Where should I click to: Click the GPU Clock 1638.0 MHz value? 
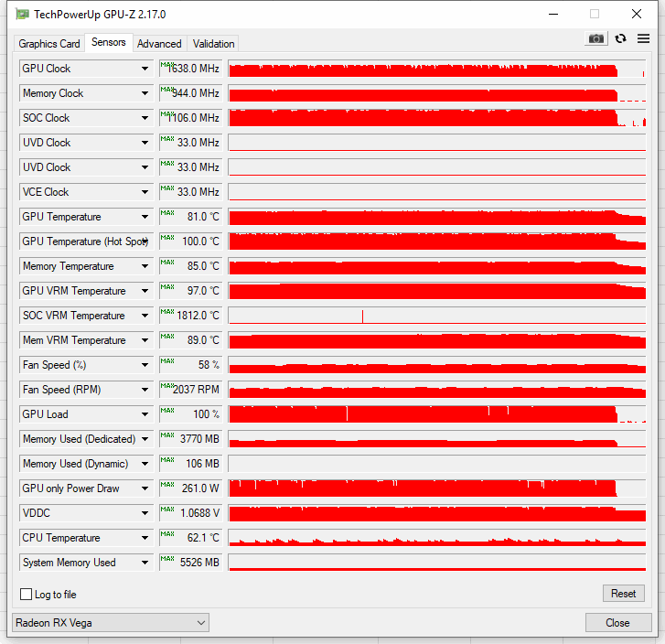191,69
